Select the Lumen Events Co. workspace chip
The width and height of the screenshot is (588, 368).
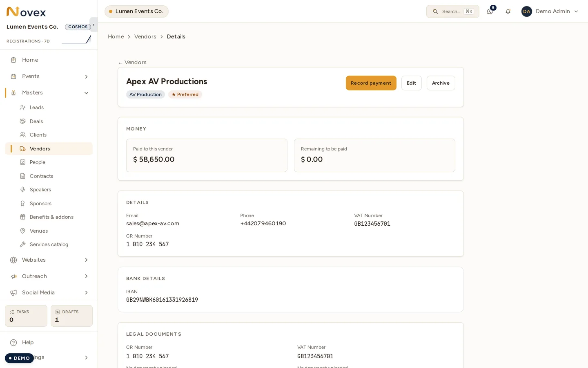tap(136, 11)
